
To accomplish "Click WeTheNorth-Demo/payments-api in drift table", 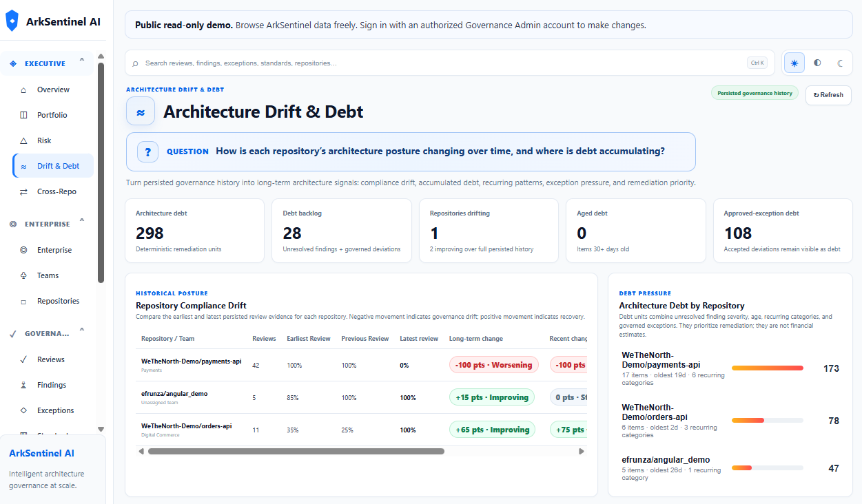I will [x=191, y=361].
